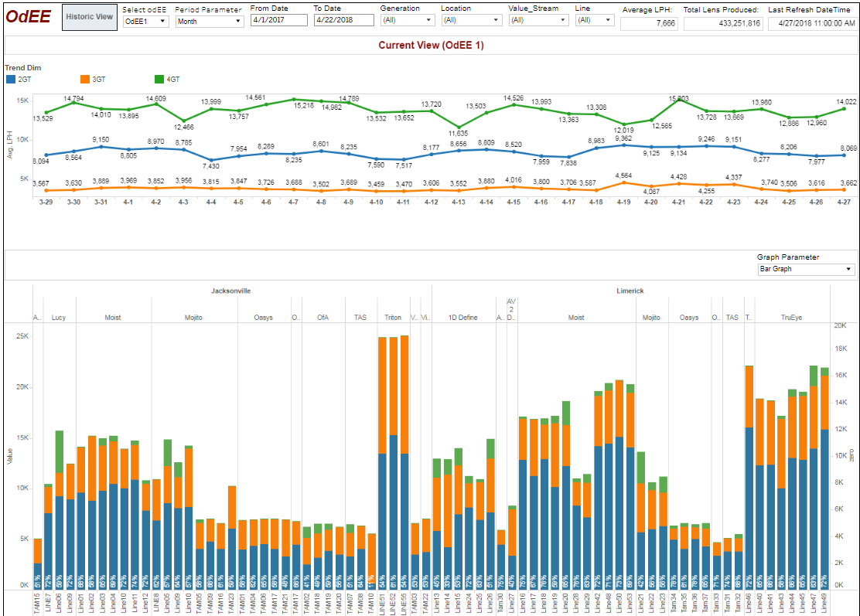Click the Limerick location header
This screenshot has width=860, height=616.
point(630,291)
